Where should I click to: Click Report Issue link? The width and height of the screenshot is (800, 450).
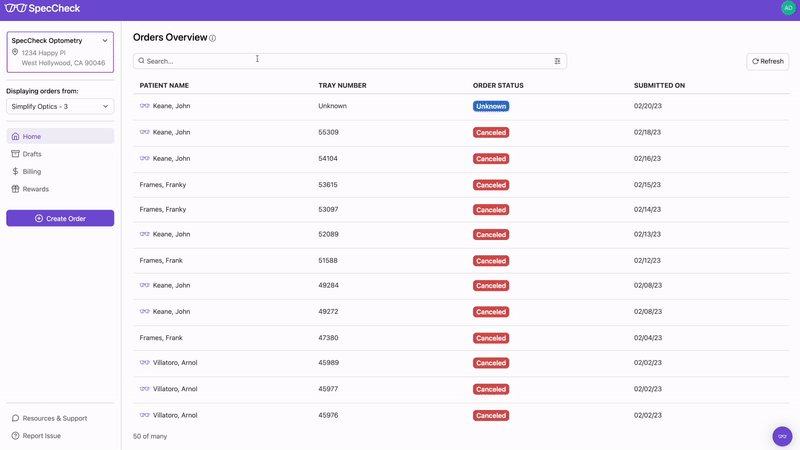pos(42,436)
